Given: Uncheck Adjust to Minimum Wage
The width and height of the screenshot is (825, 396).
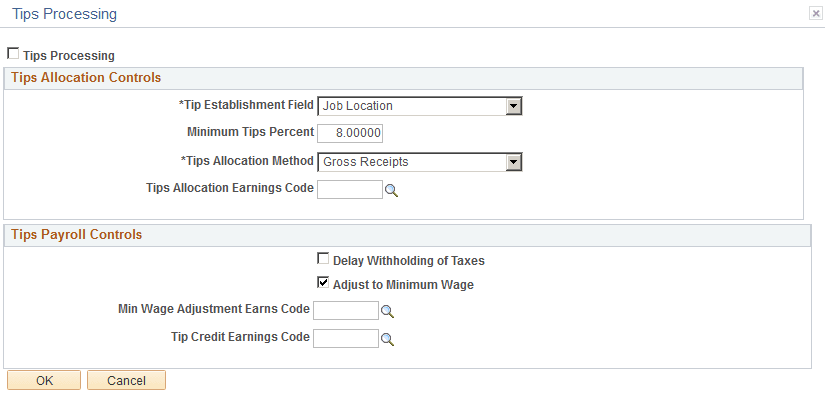Looking at the screenshot, I should (x=323, y=283).
